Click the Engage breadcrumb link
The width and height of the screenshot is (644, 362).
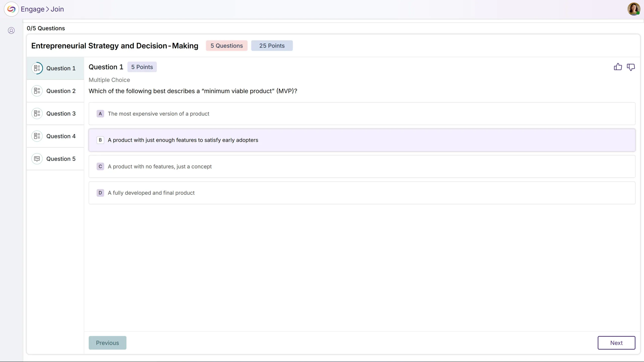click(x=32, y=9)
